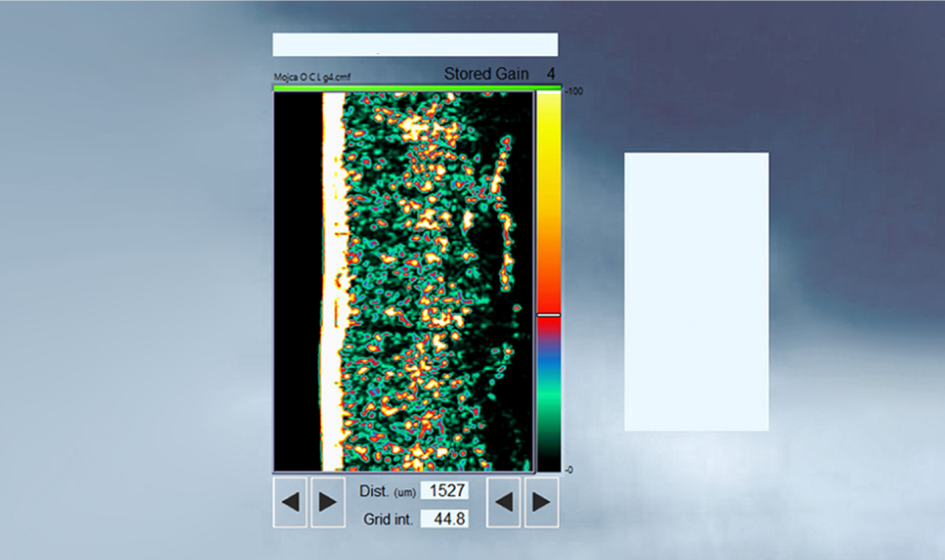Click the blank white bar at top
Screen dimensions: 945x560
tap(414, 44)
